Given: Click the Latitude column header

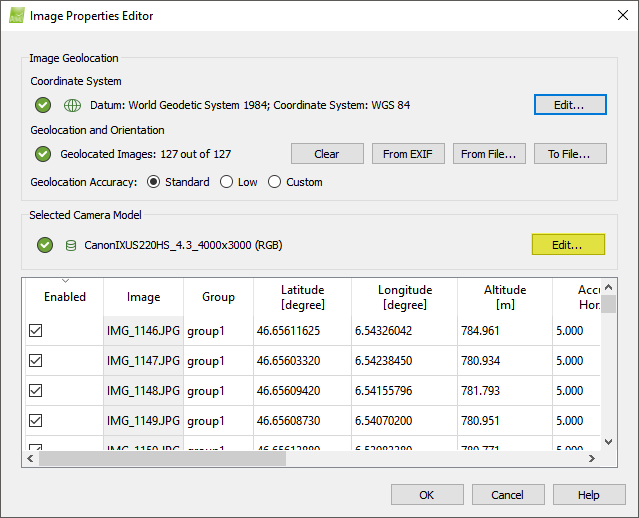Looking at the screenshot, I should click(x=302, y=297).
